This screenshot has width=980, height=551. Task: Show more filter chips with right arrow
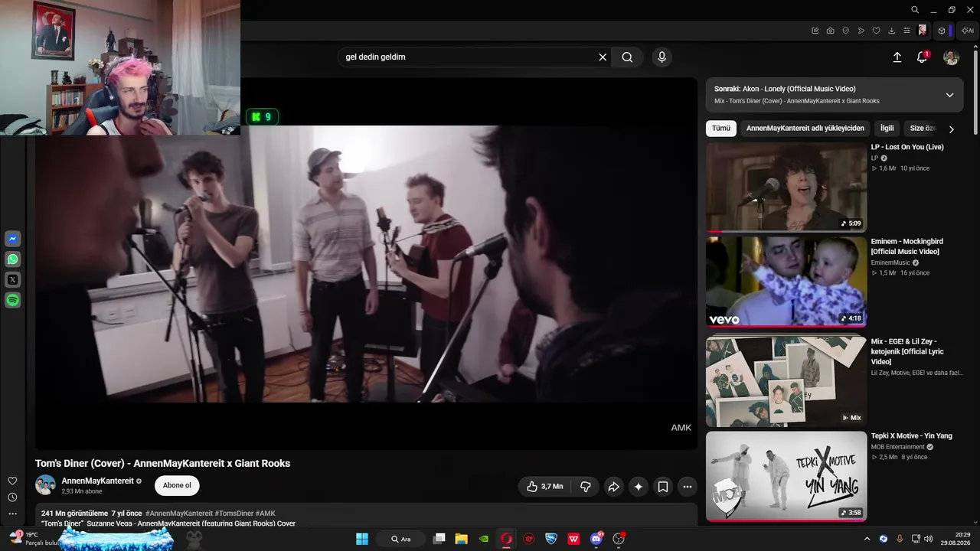click(951, 129)
